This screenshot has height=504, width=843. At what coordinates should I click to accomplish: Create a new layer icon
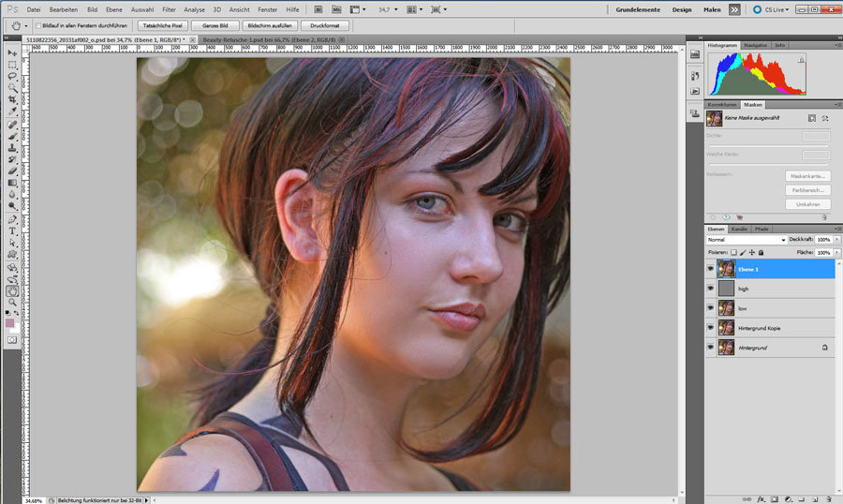815,499
